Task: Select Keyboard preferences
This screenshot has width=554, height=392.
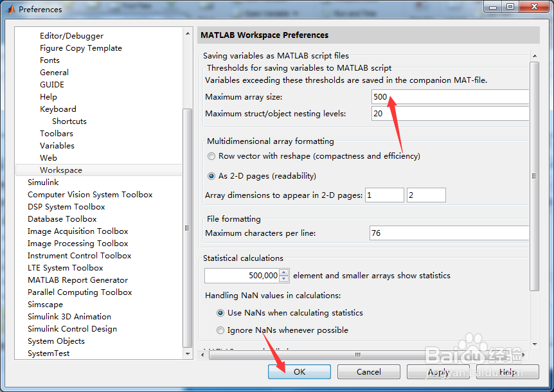Action: click(x=58, y=109)
